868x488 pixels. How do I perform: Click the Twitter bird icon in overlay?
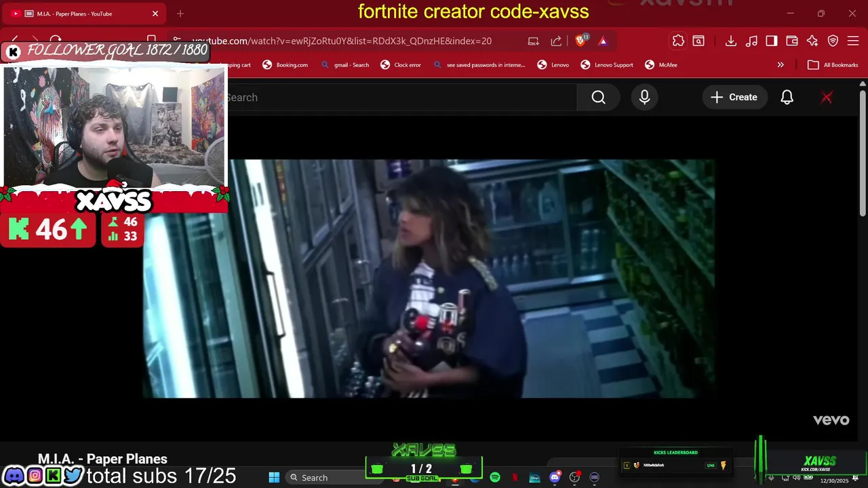coord(73,476)
